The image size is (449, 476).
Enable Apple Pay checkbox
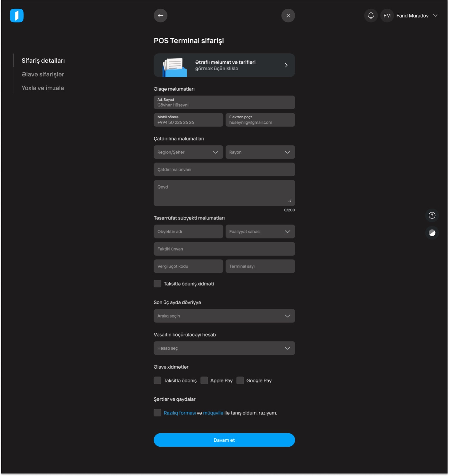click(204, 380)
